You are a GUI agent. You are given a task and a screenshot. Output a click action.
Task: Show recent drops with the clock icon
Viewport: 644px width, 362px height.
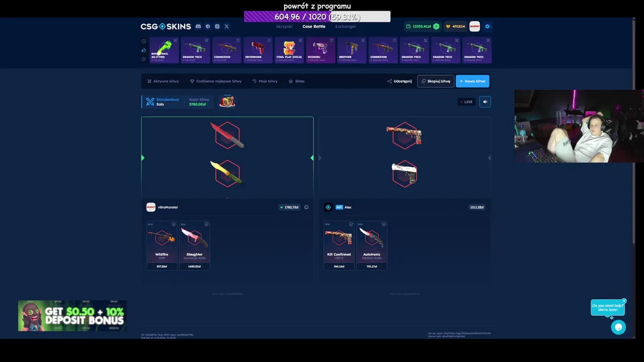[144, 41]
